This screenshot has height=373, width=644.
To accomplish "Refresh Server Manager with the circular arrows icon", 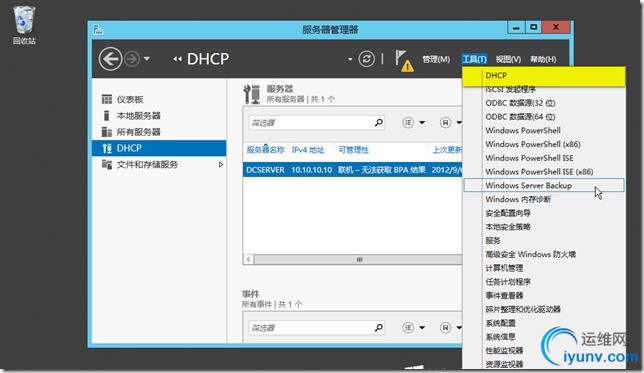I will click(366, 59).
